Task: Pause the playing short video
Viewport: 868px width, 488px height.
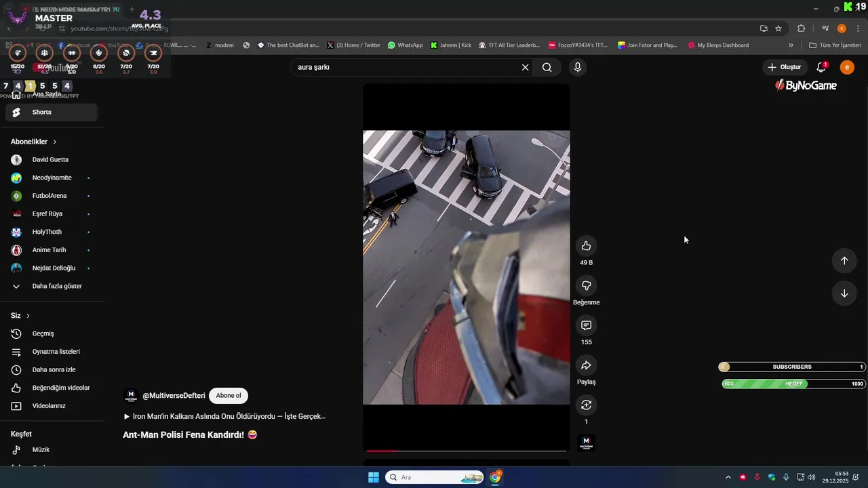Action: [x=467, y=268]
